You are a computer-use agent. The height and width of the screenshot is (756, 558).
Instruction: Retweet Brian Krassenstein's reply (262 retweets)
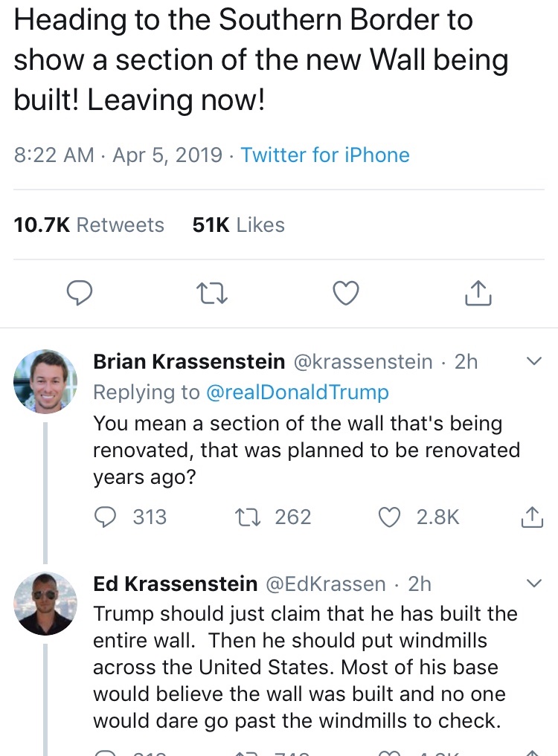pos(246,517)
